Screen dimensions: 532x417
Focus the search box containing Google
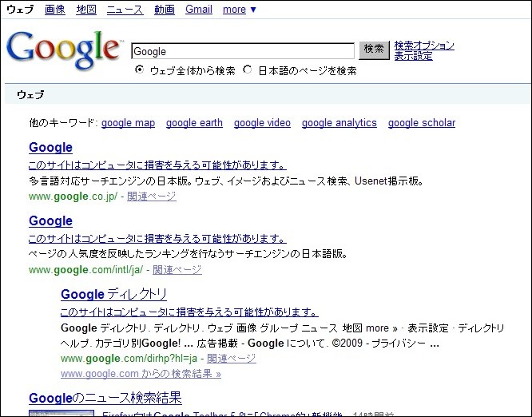coord(243,51)
